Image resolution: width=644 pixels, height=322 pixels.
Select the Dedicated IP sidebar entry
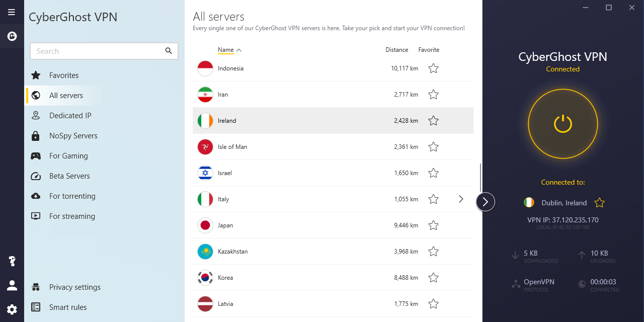coord(69,115)
